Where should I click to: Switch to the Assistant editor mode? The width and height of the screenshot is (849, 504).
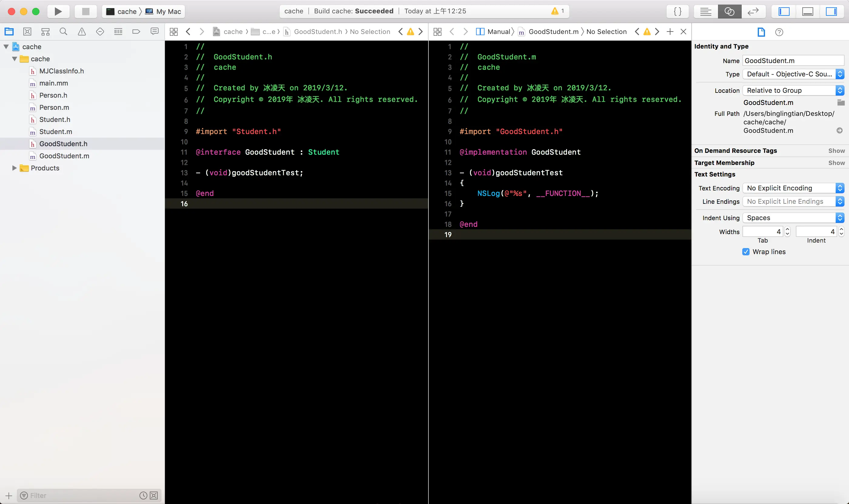coord(729,12)
